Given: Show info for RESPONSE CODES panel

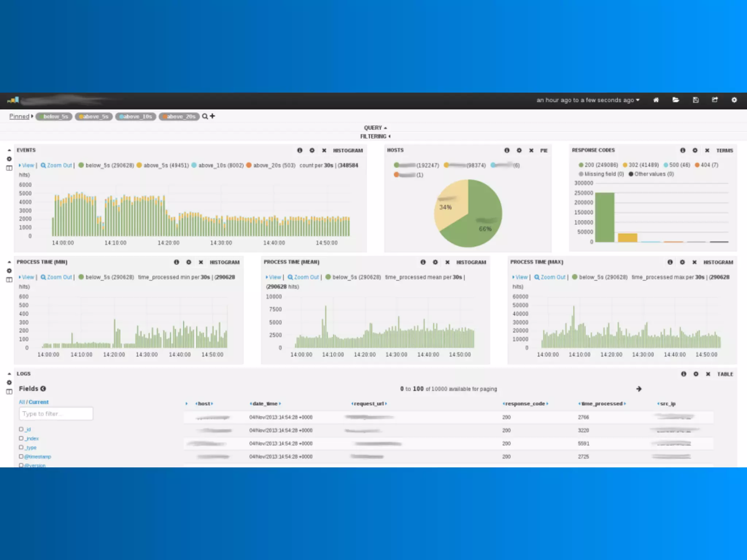Looking at the screenshot, I should point(683,150).
